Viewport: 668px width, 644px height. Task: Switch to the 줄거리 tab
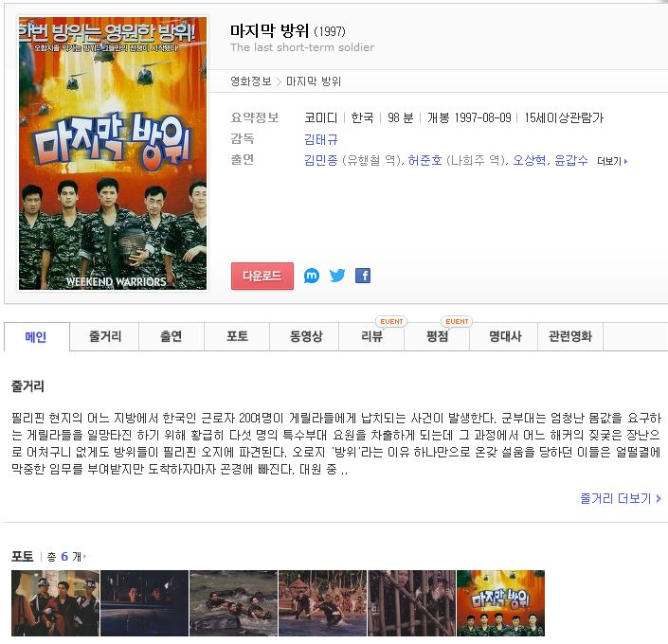[x=104, y=336]
